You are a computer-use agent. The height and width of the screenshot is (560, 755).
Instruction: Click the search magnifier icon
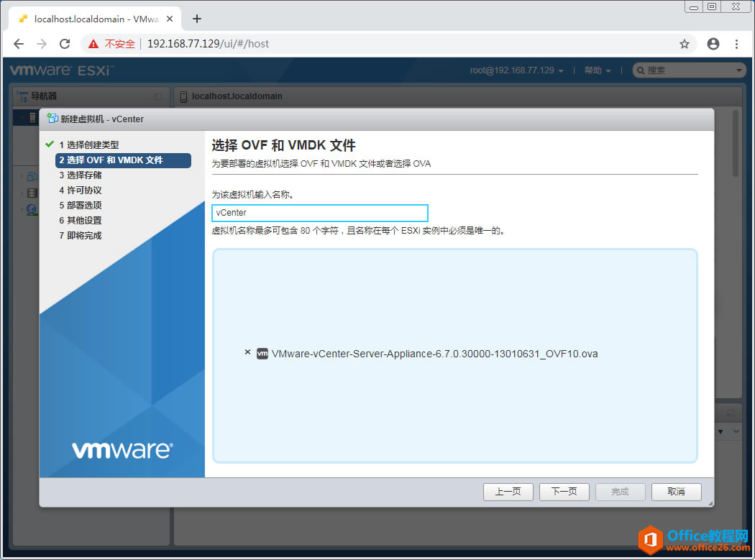(x=641, y=70)
